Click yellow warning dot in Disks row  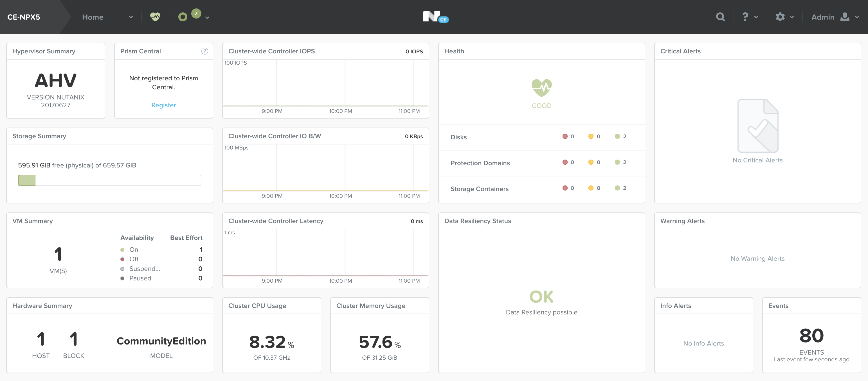tap(591, 136)
